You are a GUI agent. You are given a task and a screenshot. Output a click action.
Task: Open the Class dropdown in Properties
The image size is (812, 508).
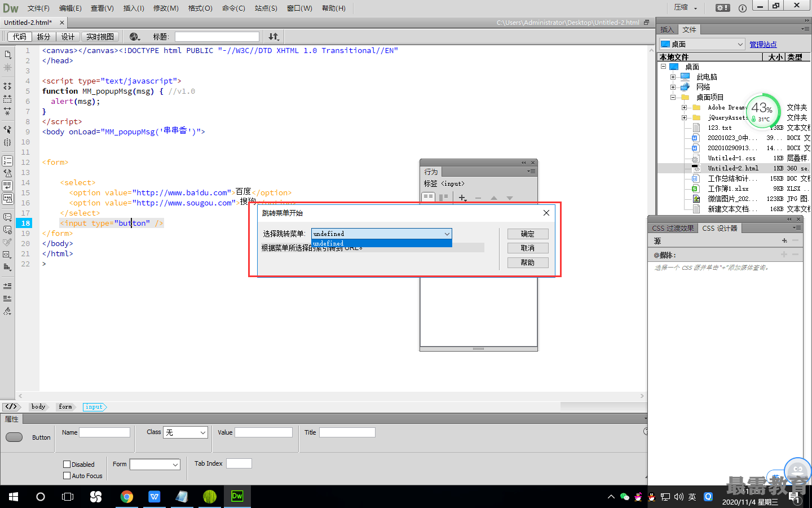186,432
